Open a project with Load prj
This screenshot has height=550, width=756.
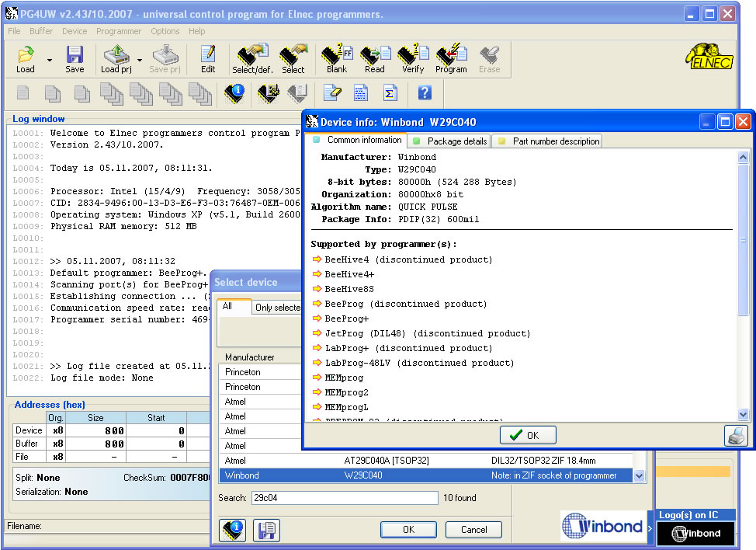pos(116,59)
